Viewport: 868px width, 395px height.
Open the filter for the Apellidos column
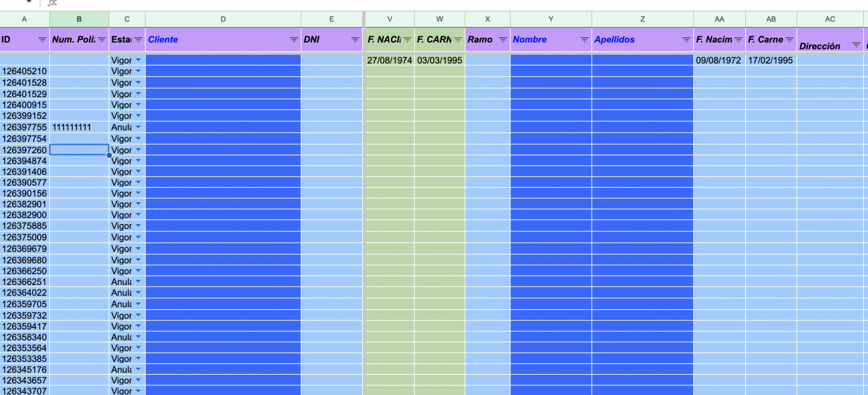point(686,40)
